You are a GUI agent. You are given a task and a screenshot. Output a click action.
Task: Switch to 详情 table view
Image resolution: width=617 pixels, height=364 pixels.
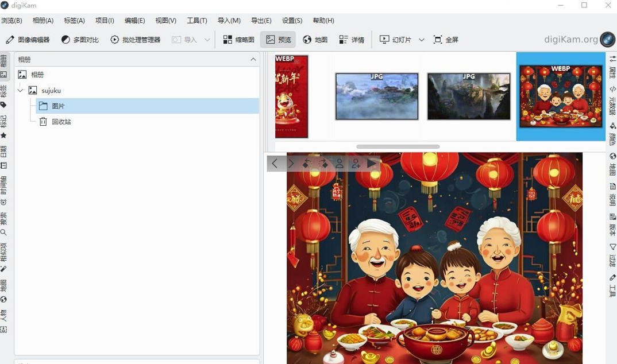click(x=352, y=40)
